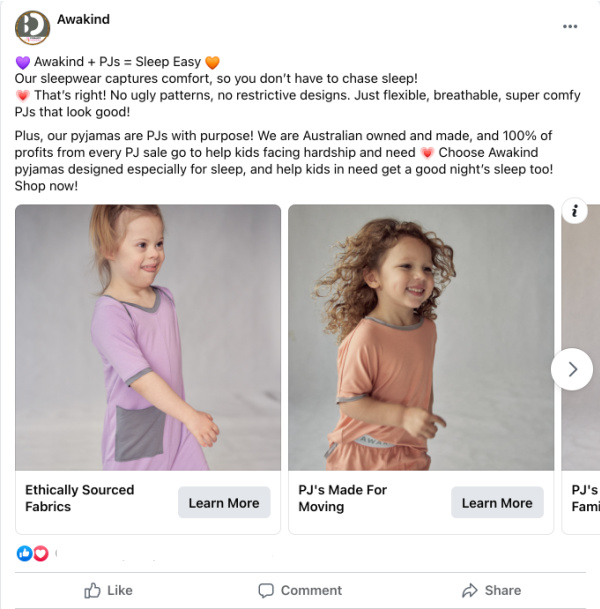Click the Share arrow icon
The height and width of the screenshot is (609, 600).
click(469, 590)
